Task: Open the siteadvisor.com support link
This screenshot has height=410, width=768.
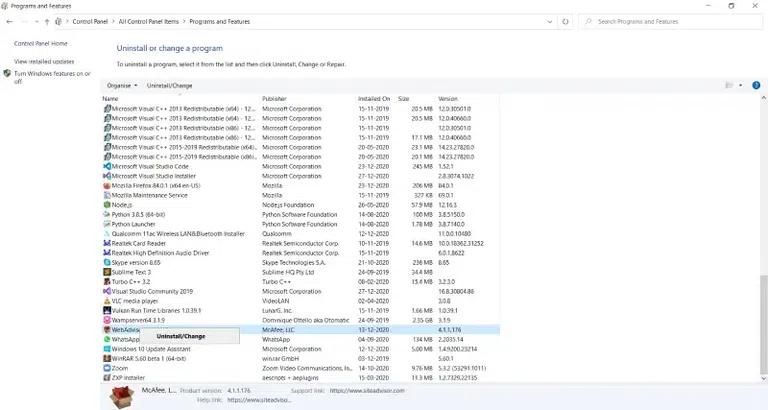Action: [x=367, y=391]
